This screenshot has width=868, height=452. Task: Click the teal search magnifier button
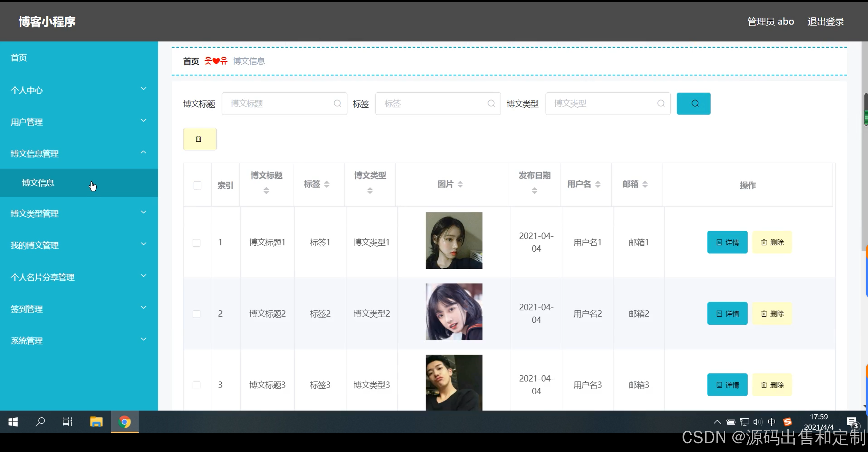693,103
